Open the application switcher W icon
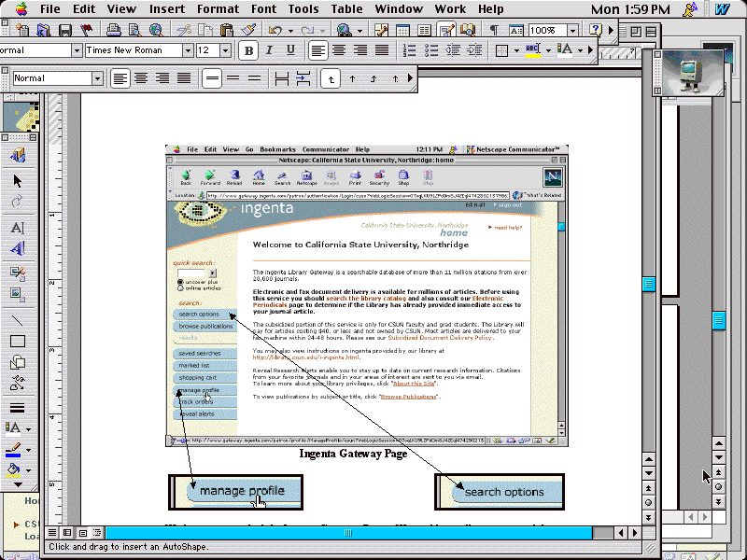Image resolution: width=747 pixels, height=560 pixels. 722,9
